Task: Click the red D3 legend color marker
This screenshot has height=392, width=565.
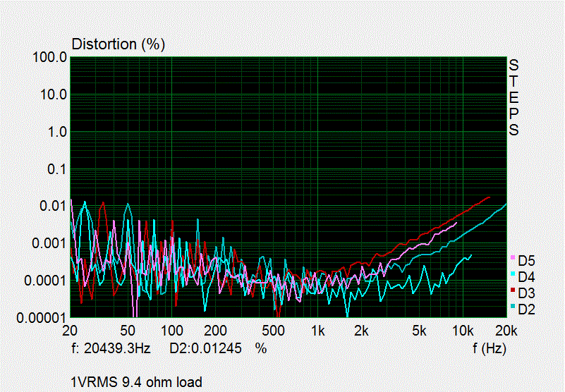Action: point(513,290)
